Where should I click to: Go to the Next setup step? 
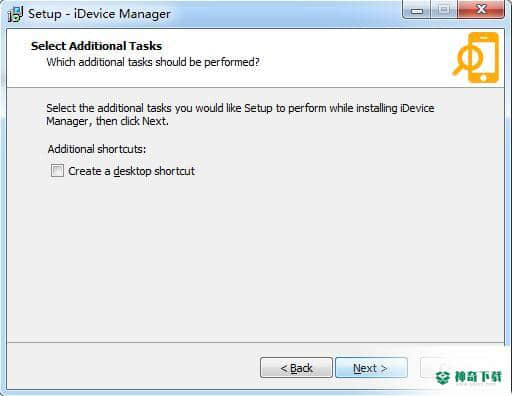pos(371,368)
